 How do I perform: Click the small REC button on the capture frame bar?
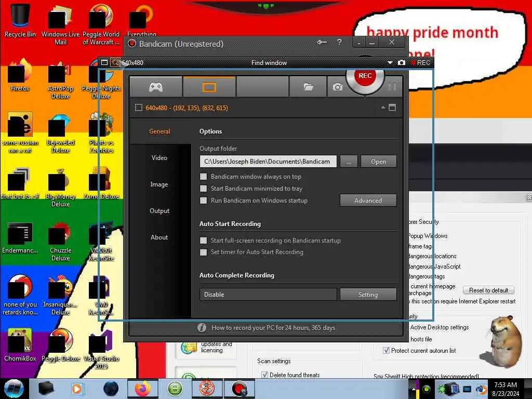coord(421,63)
